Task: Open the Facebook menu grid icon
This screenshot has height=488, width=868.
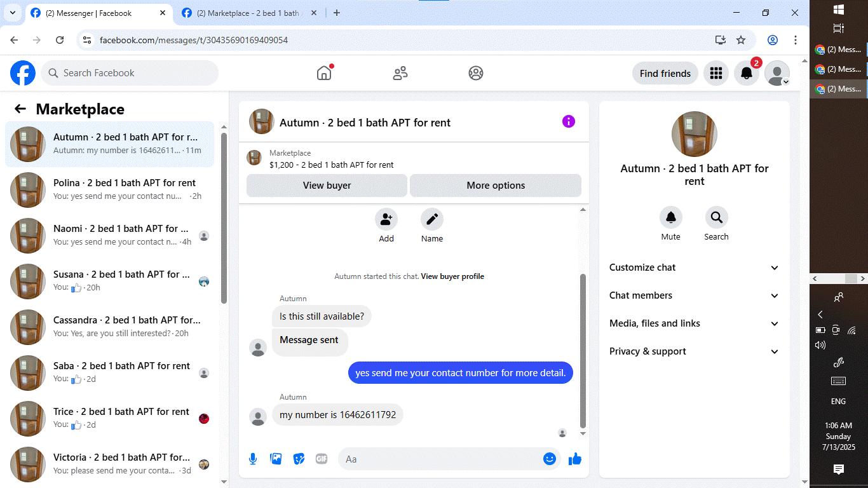Action: [716, 73]
